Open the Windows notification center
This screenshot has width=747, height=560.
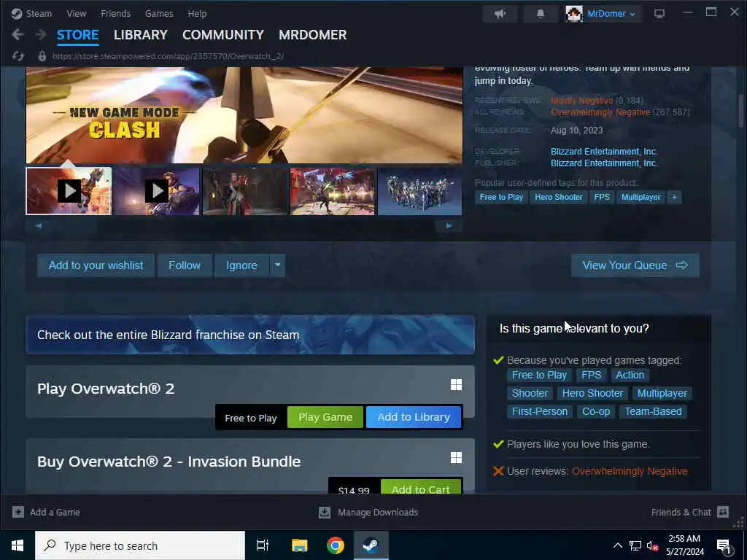[724, 546]
